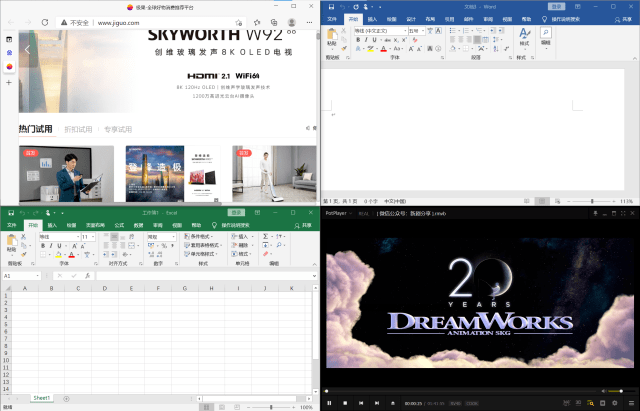Open the exclusive trial link on jiguo
This screenshot has width=640, height=411.
pyautogui.click(x=118, y=129)
